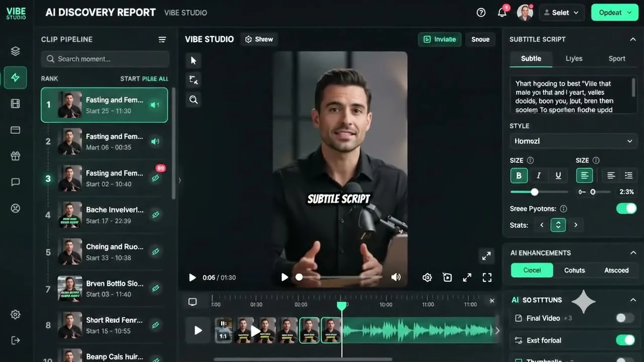
Task: Click the bulleted list alignment icon
Action: click(x=628, y=175)
